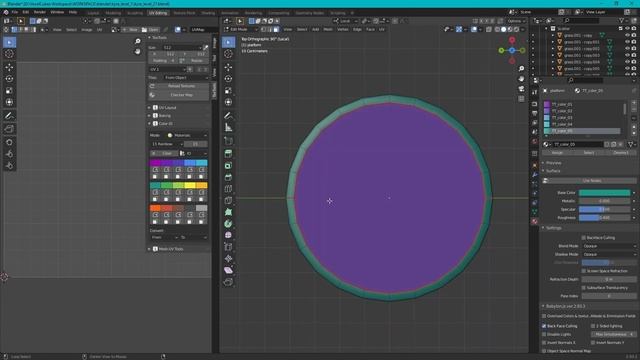Screen dimensions: 640x360
Task: Select the Move tool in UV editor toolbar
Action: (9, 67)
